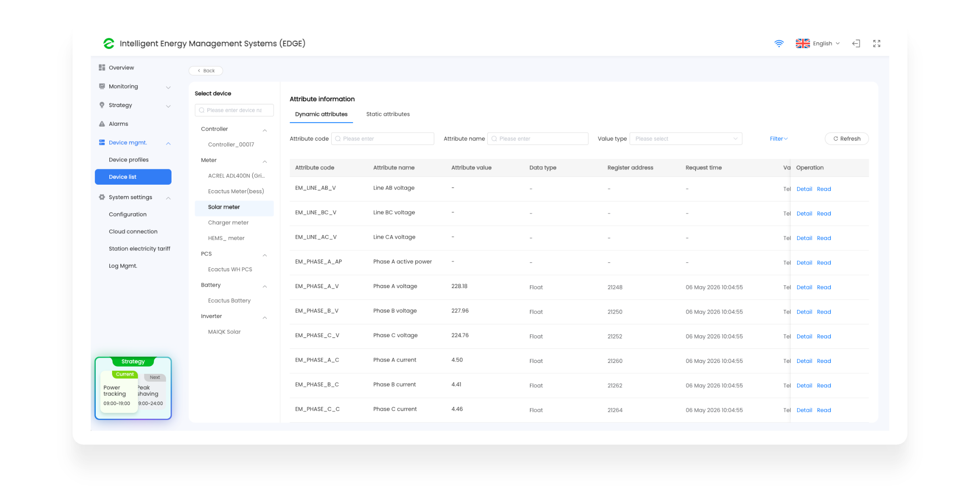This screenshot has width=980, height=490.
Task: Select Solar meter device
Action: pos(234,207)
